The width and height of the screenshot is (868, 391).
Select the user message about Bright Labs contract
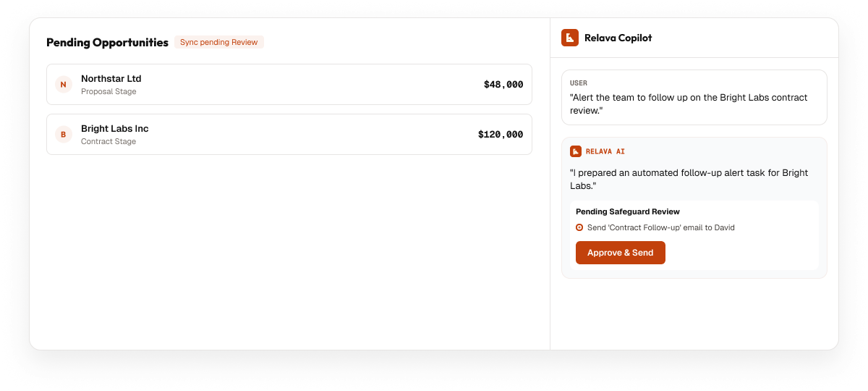pyautogui.click(x=689, y=104)
